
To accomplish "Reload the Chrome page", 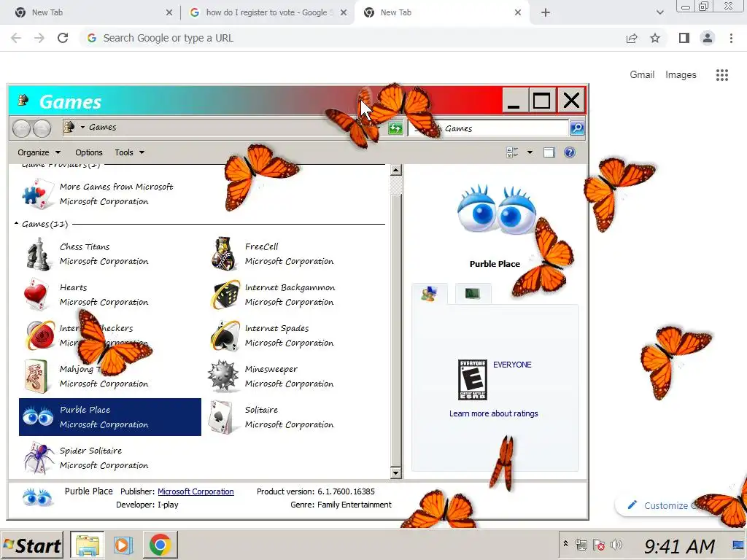I will [63, 38].
